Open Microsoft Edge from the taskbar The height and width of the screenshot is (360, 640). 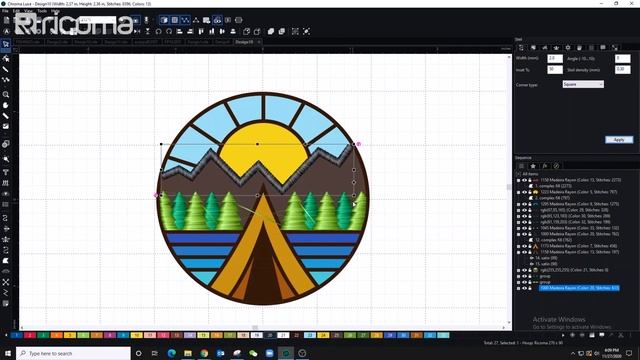(x=171, y=353)
